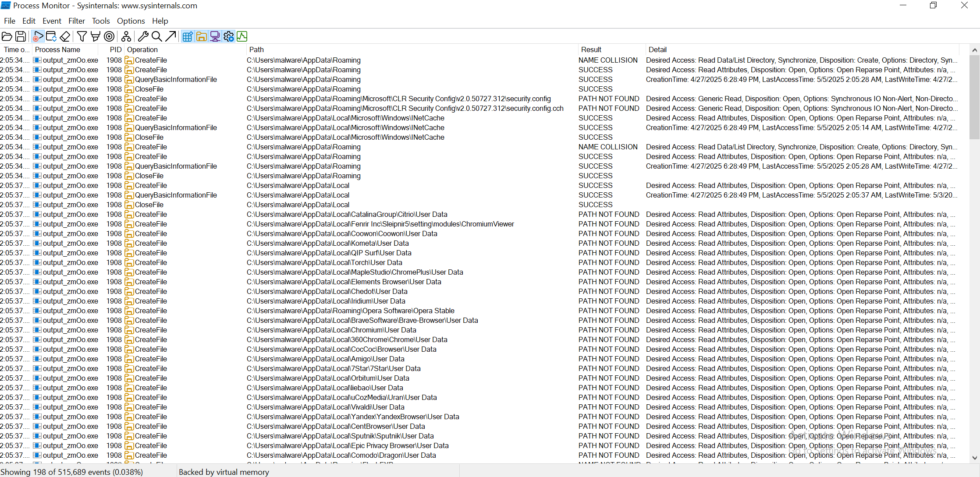980x477 pixels.
Task: Toggle Show Registry Activity icon
Action: (188, 36)
